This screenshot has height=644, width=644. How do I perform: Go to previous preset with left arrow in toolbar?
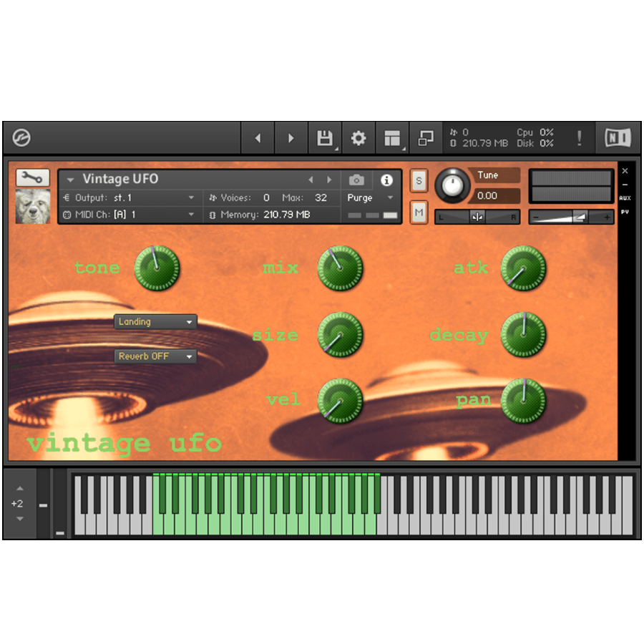click(x=258, y=138)
